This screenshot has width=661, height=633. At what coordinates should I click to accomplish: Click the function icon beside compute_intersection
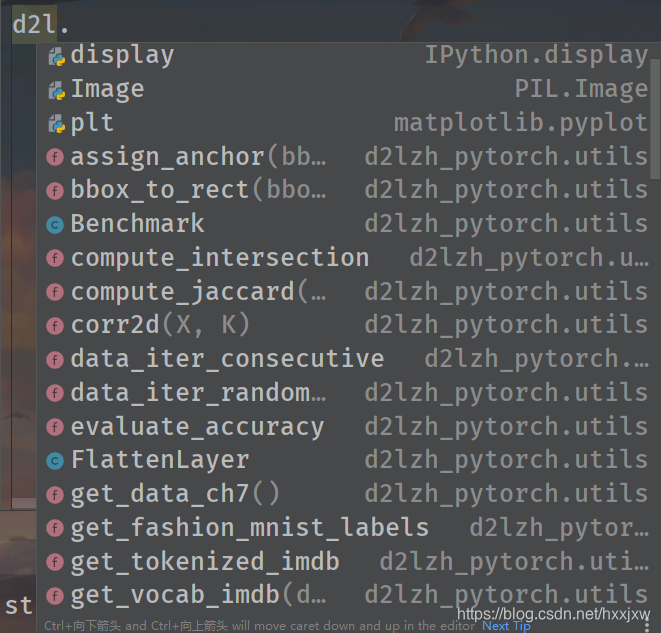pyautogui.click(x=55, y=258)
